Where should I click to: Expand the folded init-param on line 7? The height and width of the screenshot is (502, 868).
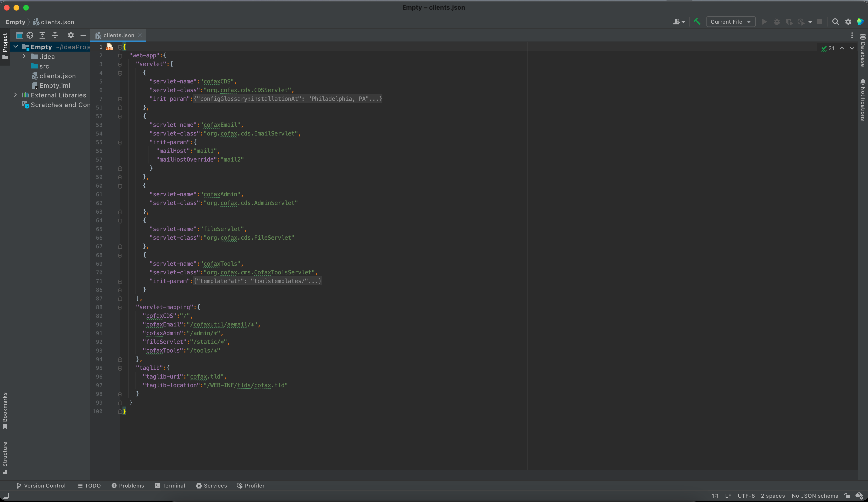click(x=120, y=100)
